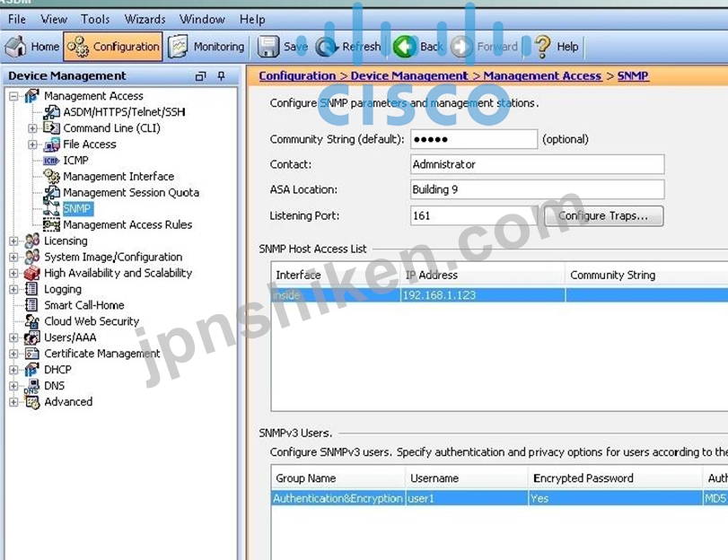Click the Cloud Web Security icon
Image resolution: width=728 pixels, height=560 pixels.
pyautogui.click(x=32, y=321)
